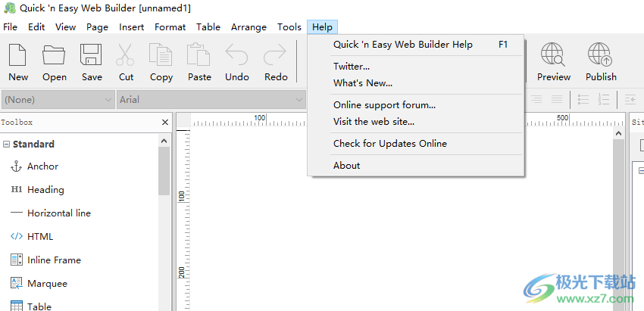Open the Arial font dropdown

coord(211,100)
